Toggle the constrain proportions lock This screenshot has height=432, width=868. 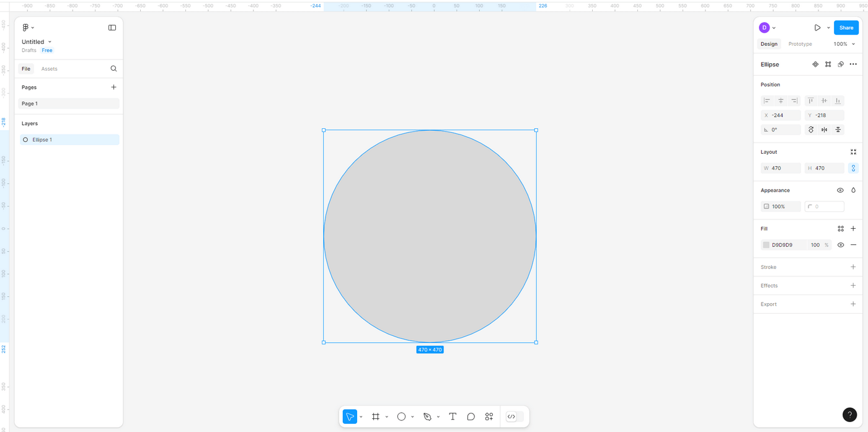coord(853,168)
